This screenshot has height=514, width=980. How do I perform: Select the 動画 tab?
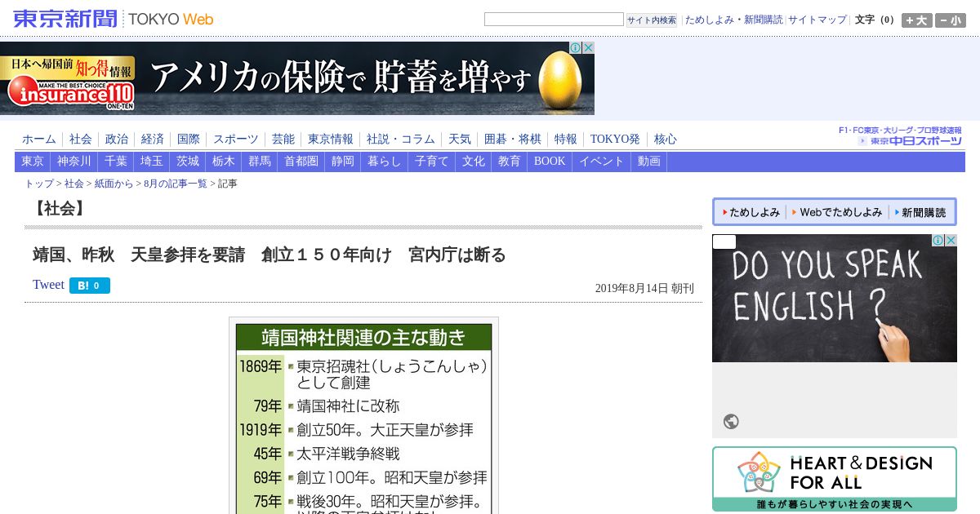[649, 162]
